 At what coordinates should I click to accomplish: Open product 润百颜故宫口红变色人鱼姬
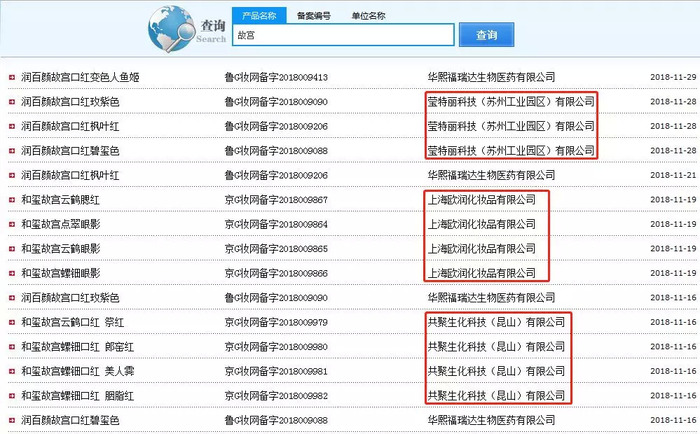[x=80, y=77]
